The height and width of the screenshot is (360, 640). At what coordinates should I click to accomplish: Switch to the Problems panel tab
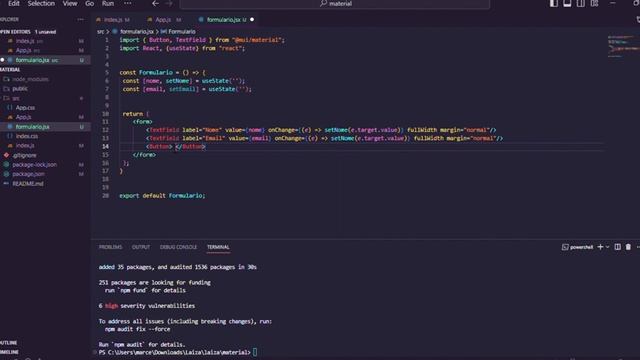pos(110,247)
